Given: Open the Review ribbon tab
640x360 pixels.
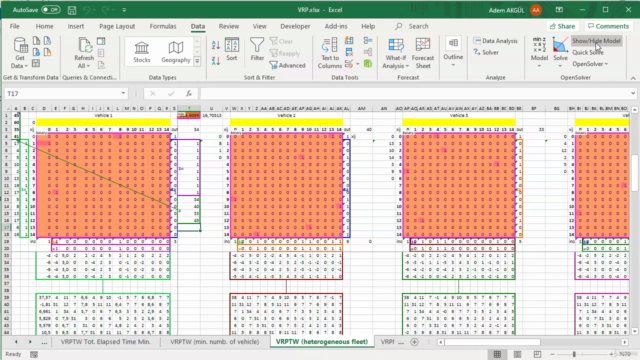Looking at the screenshot, I should [x=229, y=26].
